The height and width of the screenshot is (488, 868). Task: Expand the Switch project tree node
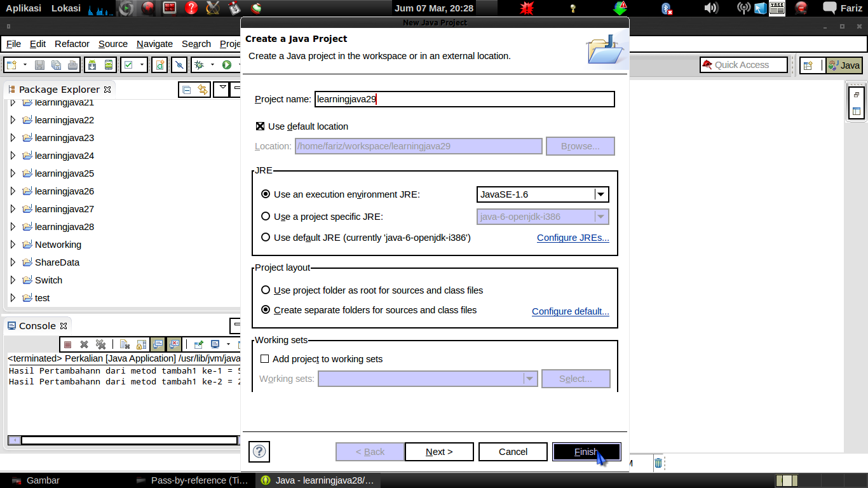[12, 280]
